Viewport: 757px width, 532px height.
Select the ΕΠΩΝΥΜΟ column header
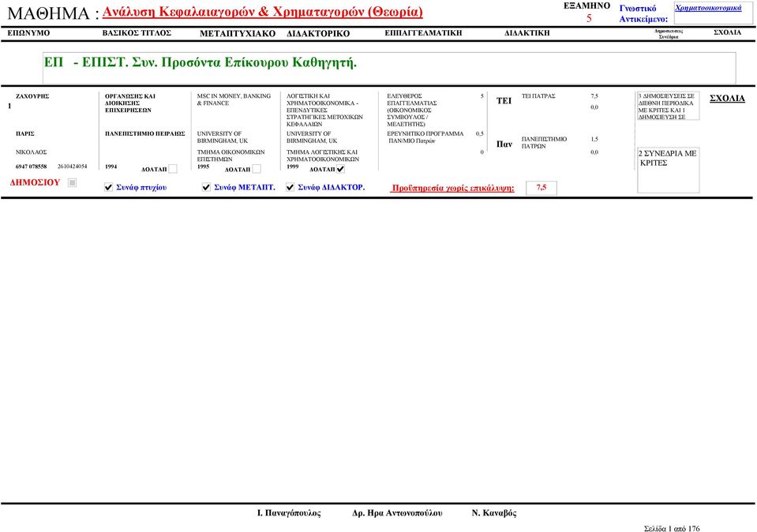(28, 33)
